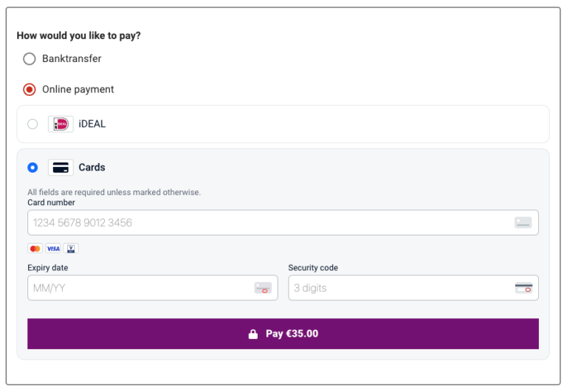The width and height of the screenshot is (567, 392).
Task: Select the Online payment radio button
Action: click(x=30, y=89)
